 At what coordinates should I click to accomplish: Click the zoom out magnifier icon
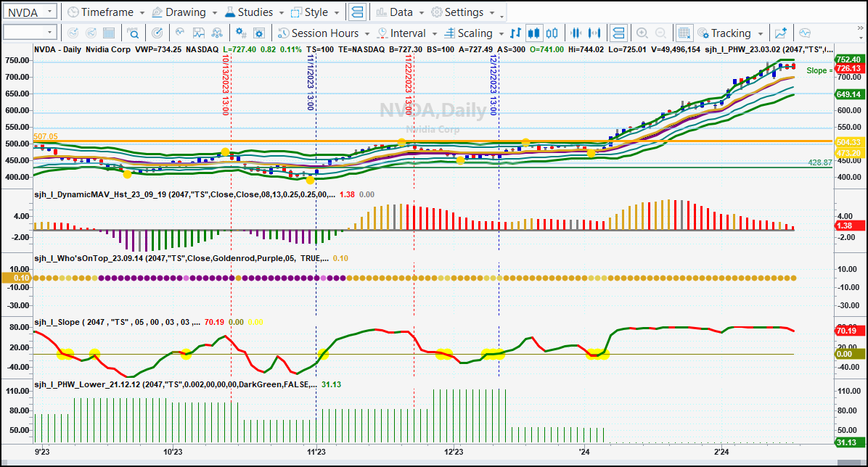(660, 33)
